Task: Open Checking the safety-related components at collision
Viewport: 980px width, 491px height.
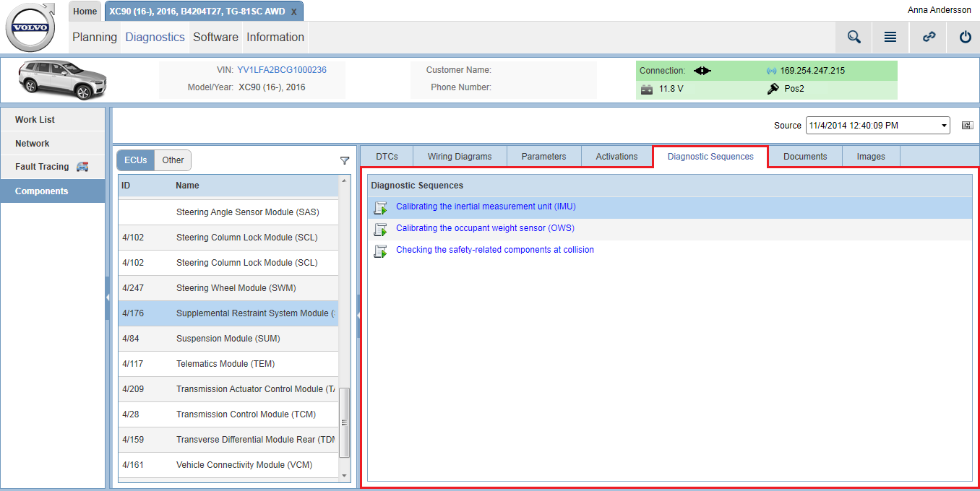Action: (495, 250)
